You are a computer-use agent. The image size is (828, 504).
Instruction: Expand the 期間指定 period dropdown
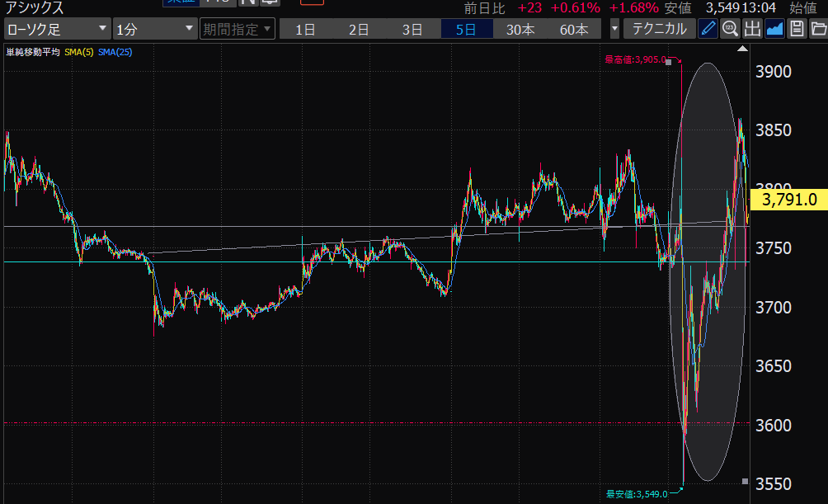(236, 29)
